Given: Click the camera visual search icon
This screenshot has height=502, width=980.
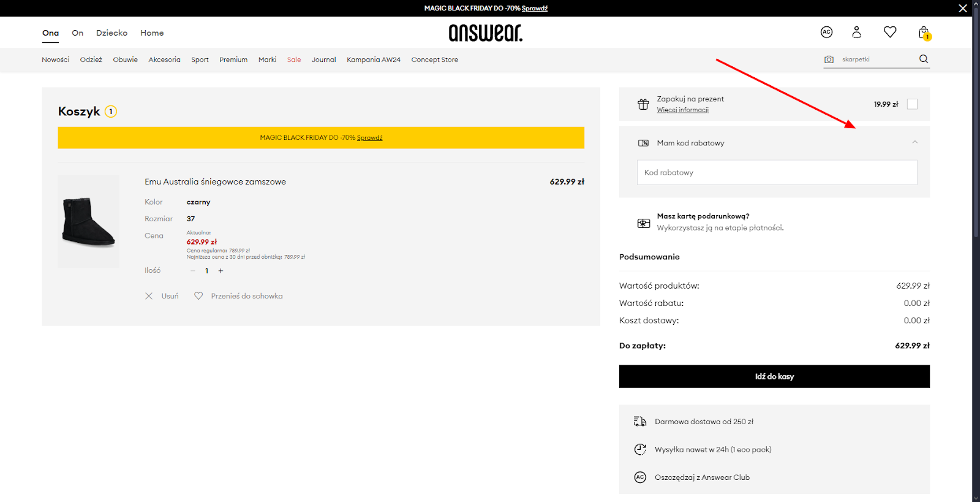Looking at the screenshot, I should tap(829, 59).
